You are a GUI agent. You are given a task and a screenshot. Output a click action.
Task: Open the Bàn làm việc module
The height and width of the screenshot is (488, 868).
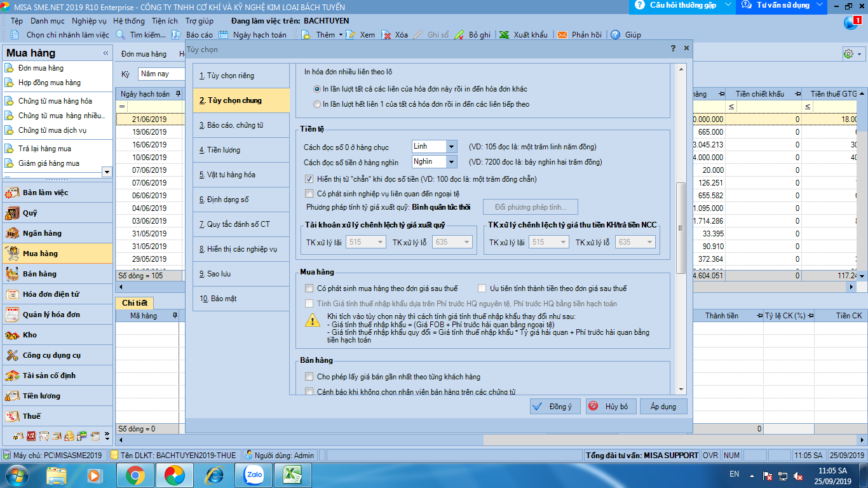57,193
